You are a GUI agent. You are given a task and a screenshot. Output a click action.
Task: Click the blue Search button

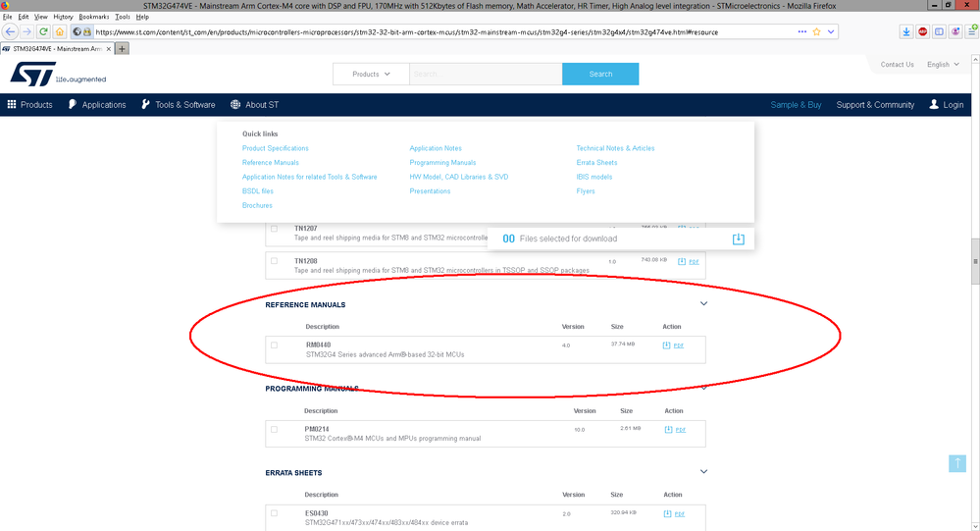click(x=600, y=74)
